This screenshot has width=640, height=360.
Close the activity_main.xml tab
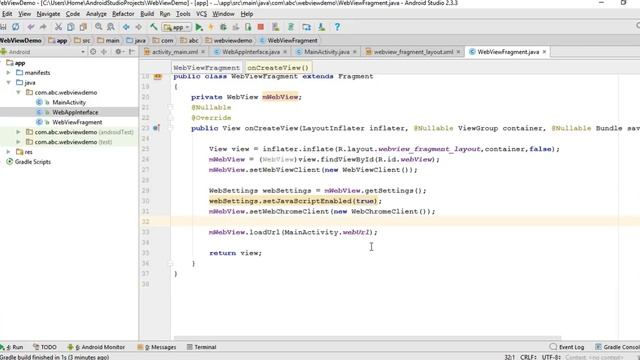pyautogui.click(x=203, y=52)
